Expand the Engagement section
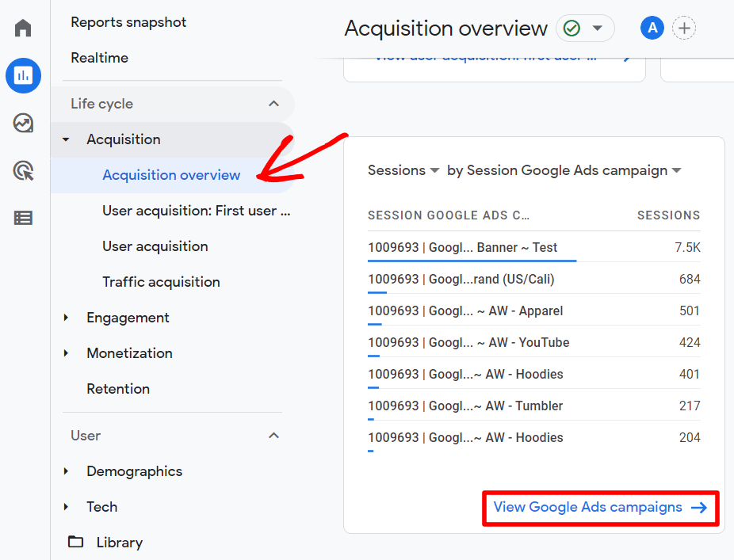The height and width of the screenshot is (560, 734). click(x=66, y=317)
